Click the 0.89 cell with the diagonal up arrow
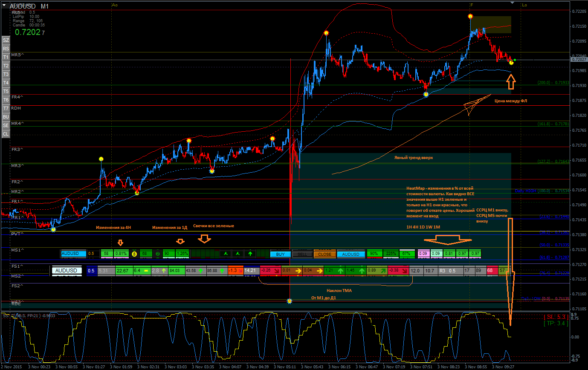This screenshot has width=588, height=370. click(x=377, y=271)
